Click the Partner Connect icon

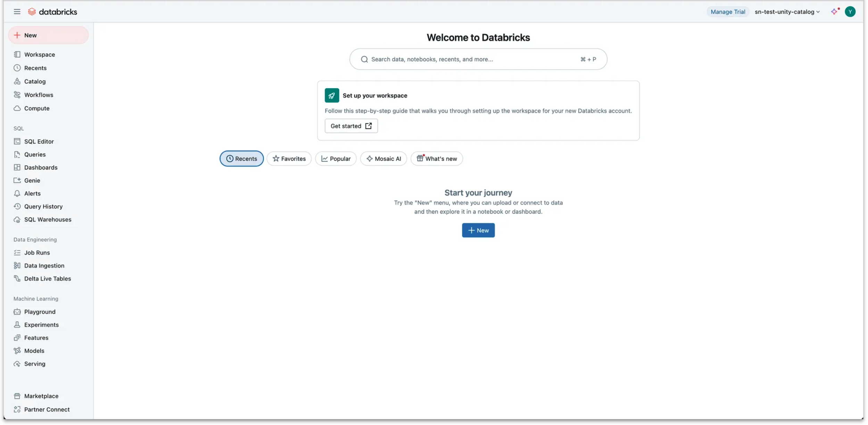17,409
